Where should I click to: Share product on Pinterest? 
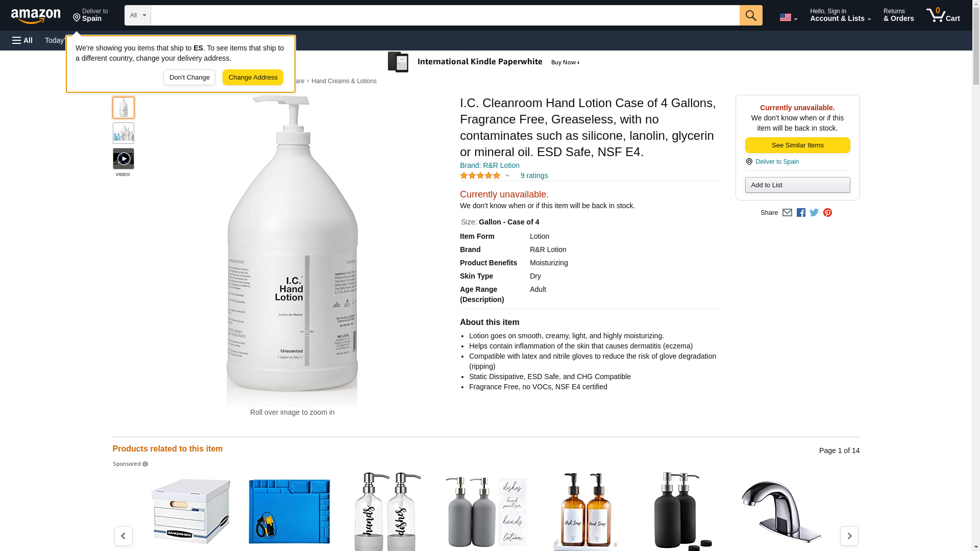(827, 213)
